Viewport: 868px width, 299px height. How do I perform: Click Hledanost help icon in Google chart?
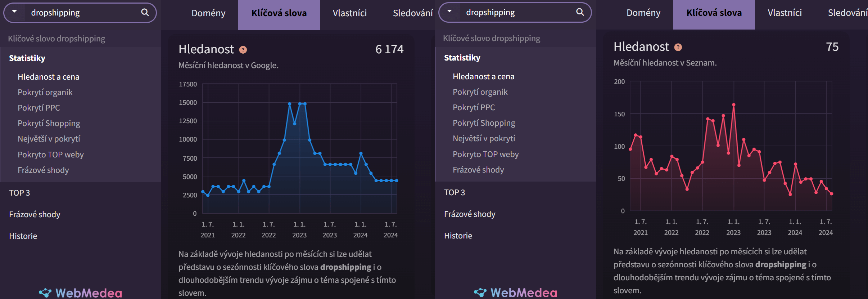pos(243,50)
